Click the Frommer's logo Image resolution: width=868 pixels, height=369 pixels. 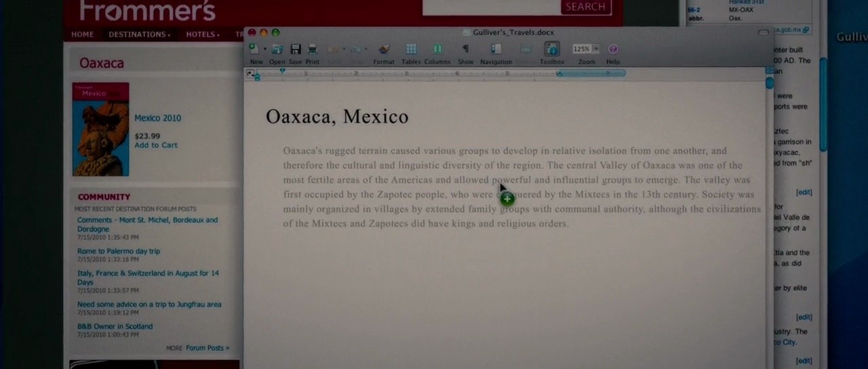[146, 10]
